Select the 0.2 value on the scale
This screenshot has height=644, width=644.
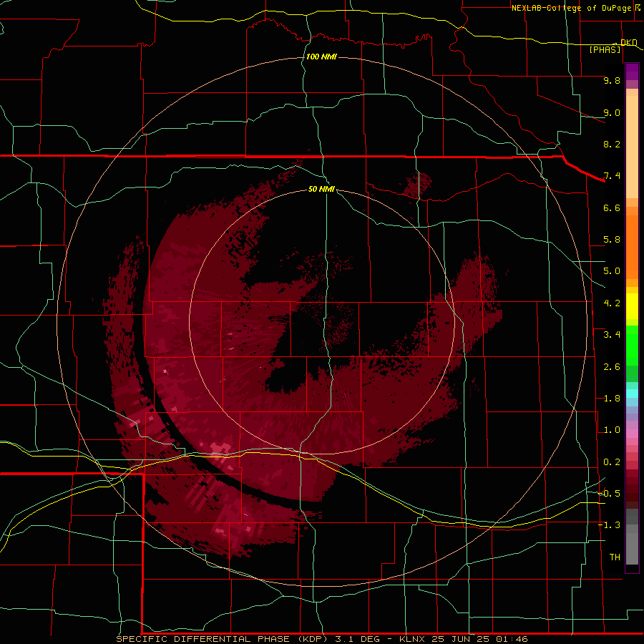[612, 462]
